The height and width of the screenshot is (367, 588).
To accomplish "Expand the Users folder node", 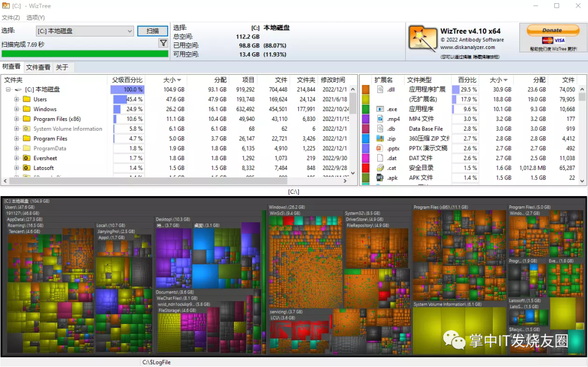I will point(16,99).
